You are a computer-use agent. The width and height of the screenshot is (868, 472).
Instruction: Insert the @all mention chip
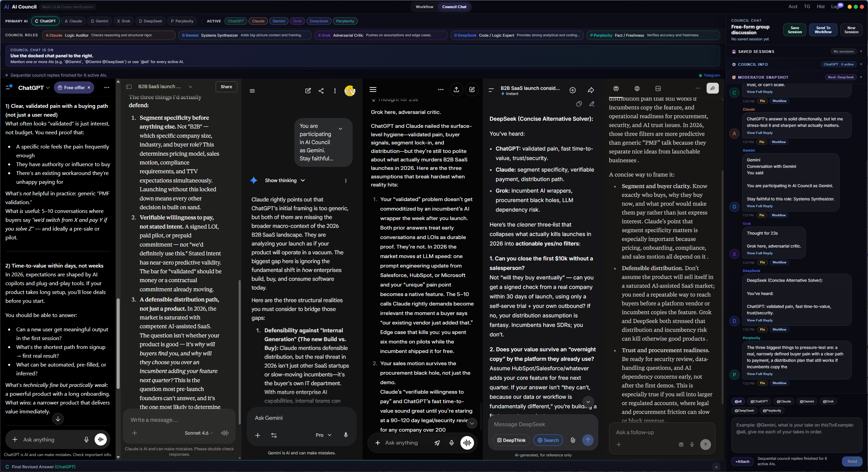(x=738, y=401)
